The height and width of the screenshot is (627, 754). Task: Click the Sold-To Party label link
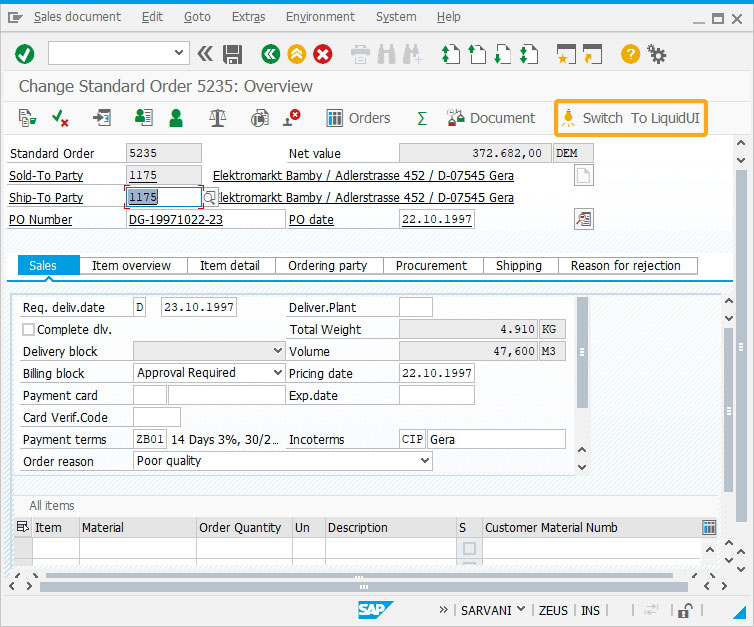pyautogui.click(x=46, y=176)
